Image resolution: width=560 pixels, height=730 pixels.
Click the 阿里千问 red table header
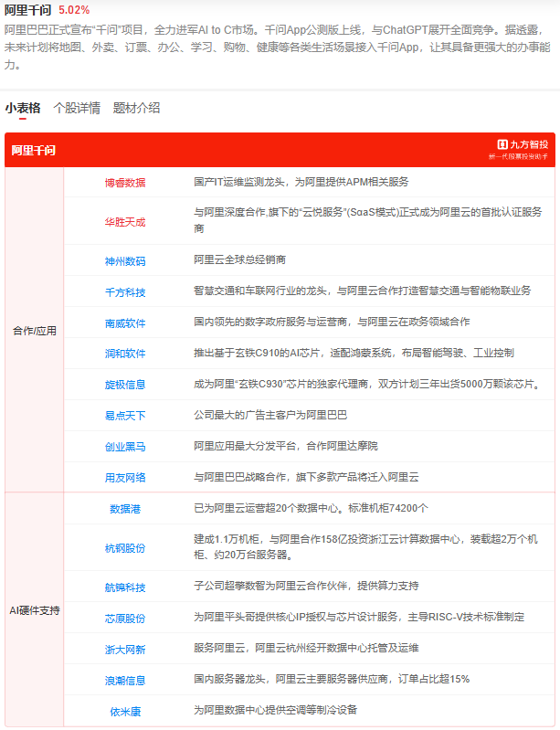(x=34, y=150)
